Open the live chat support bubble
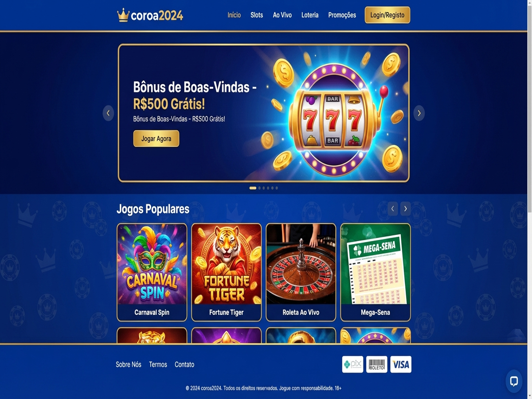The image size is (532, 399). pyautogui.click(x=514, y=381)
